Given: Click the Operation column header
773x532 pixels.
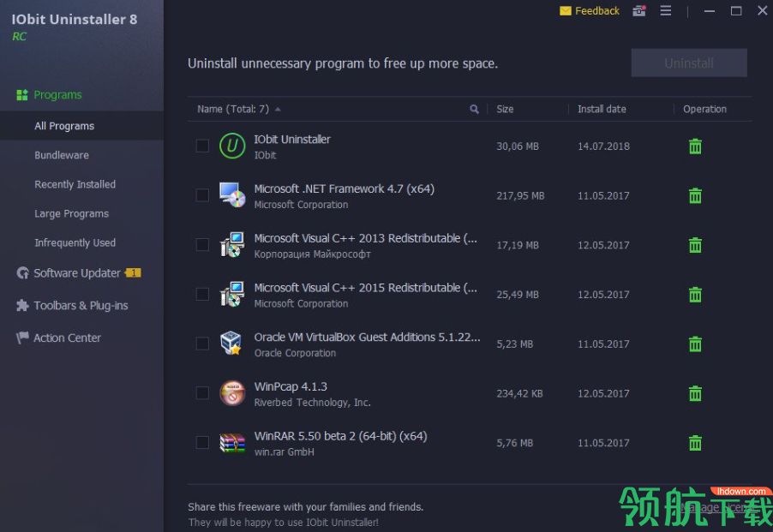Looking at the screenshot, I should pyautogui.click(x=704, y=109).
